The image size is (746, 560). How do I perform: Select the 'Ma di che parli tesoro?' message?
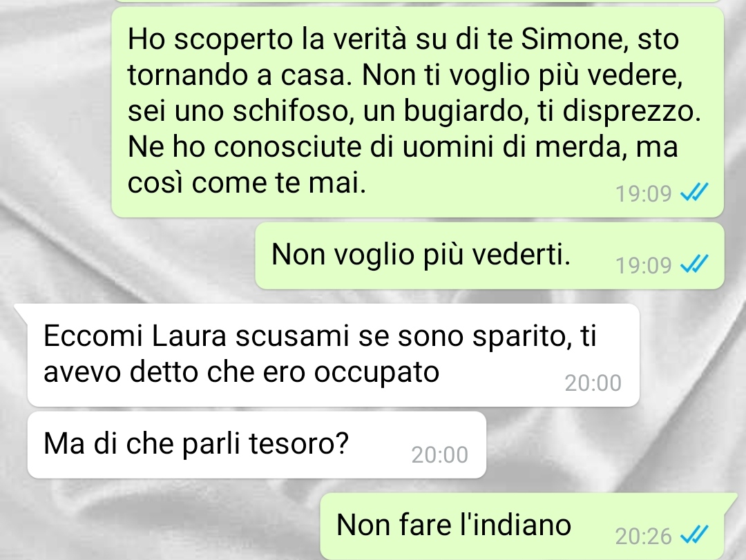tap(257, 445)
